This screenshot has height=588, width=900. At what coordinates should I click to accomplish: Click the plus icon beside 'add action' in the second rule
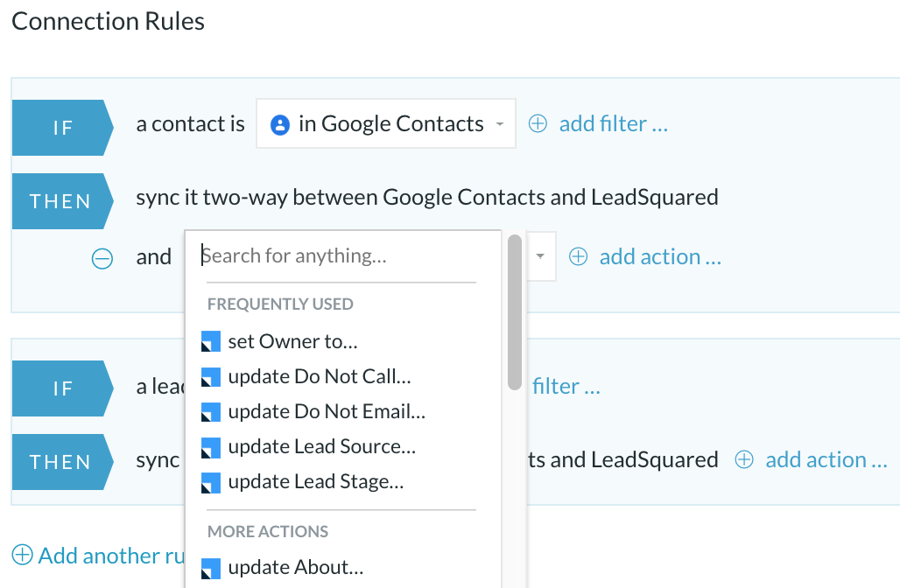tap(744, 459)
